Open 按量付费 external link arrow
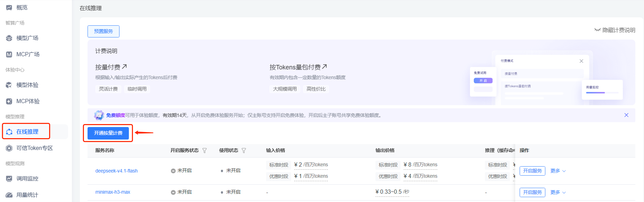644x202 pixels. click(125, 67)
